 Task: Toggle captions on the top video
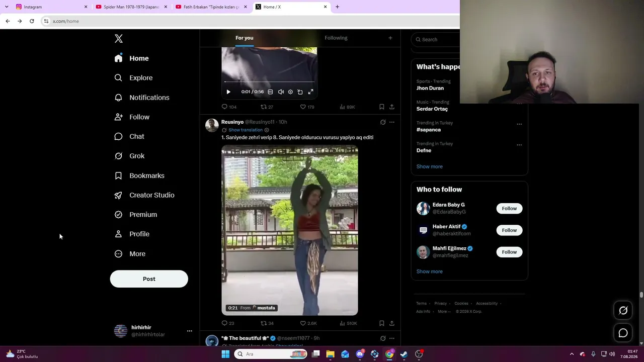click(270, 92)
